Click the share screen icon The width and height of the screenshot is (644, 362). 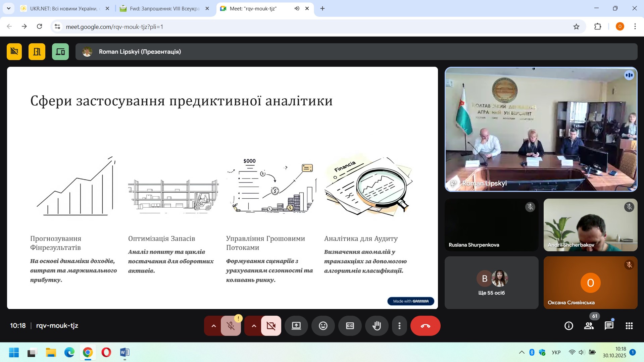pyautogui.click(x=296, y=326)
